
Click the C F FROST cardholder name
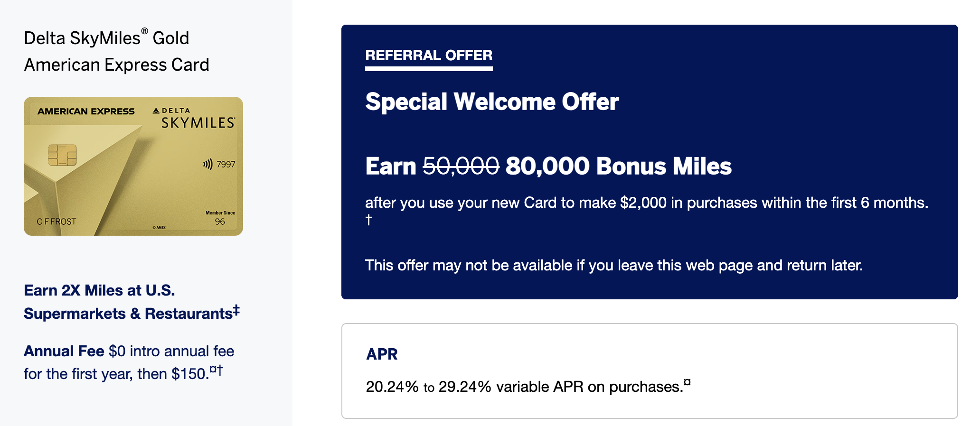(x=57, y=222)
